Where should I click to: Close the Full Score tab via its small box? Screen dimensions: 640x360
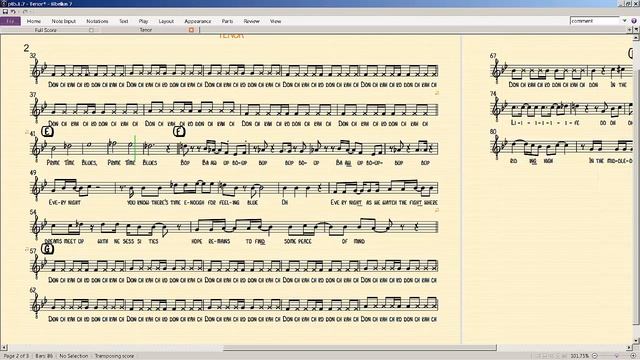pyautogui.click(x=91, y=30)
